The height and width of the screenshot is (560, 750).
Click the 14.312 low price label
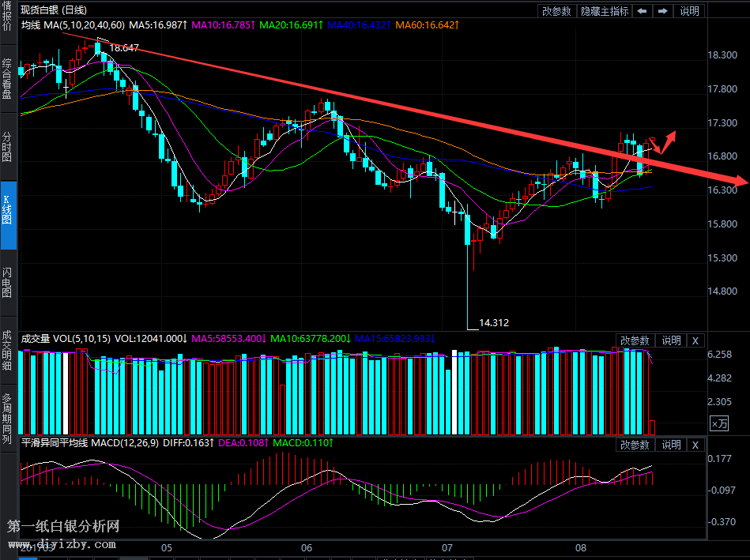click(x=494, y=322)
